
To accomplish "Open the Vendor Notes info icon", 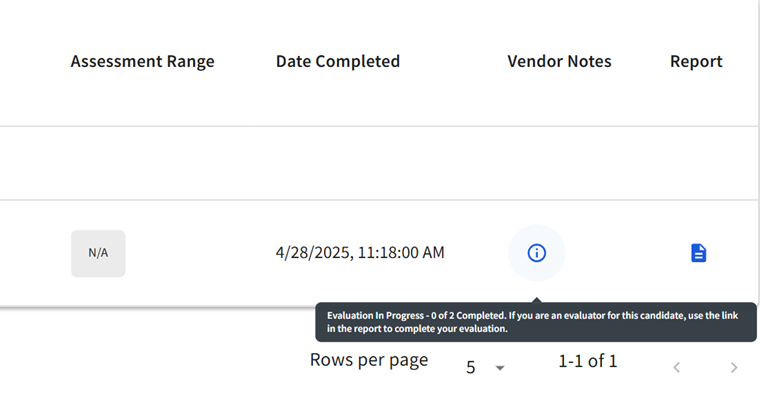I will coord(537,253).
